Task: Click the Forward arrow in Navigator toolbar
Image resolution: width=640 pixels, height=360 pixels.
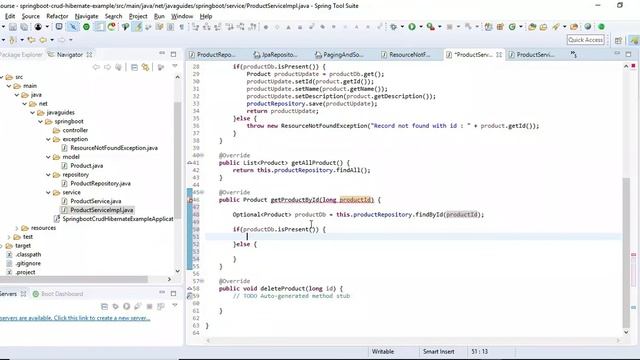Action: (107, 67)
